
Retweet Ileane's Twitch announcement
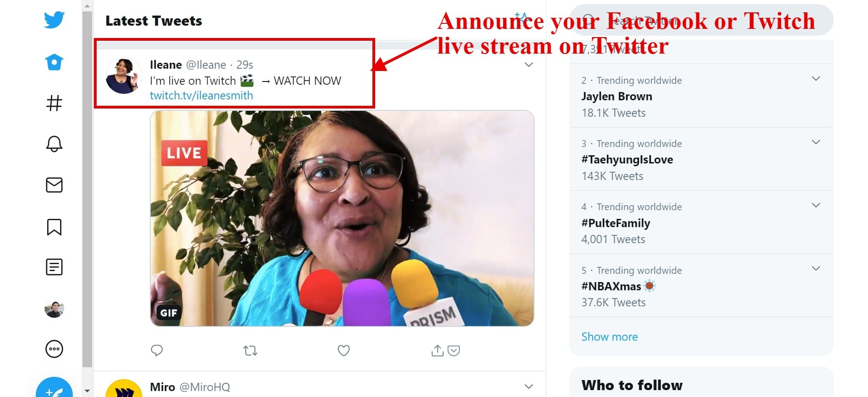250,350
